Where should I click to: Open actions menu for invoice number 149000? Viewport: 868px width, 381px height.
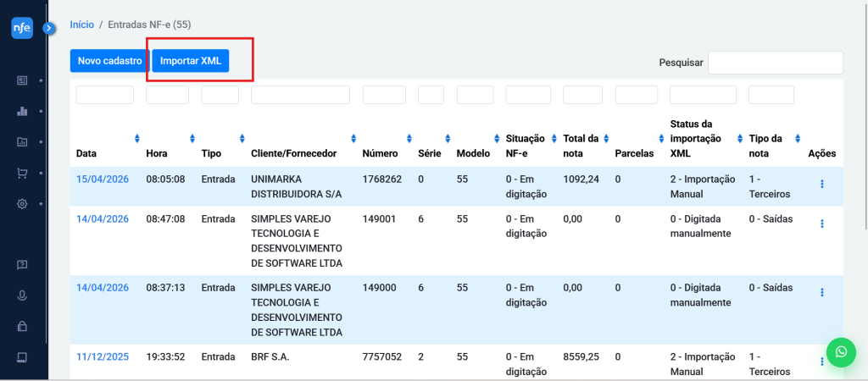821,292
